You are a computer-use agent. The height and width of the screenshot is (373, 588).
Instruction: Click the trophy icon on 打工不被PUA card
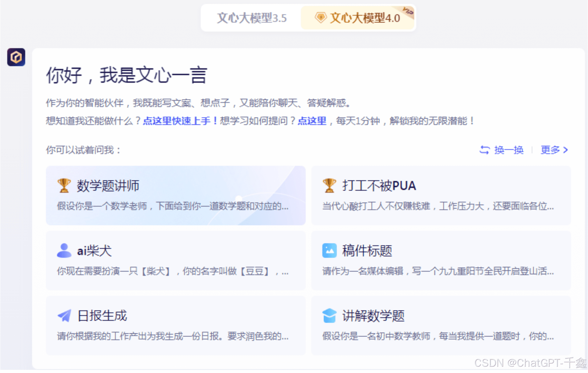pyautogui.click(x=329, y=186)
